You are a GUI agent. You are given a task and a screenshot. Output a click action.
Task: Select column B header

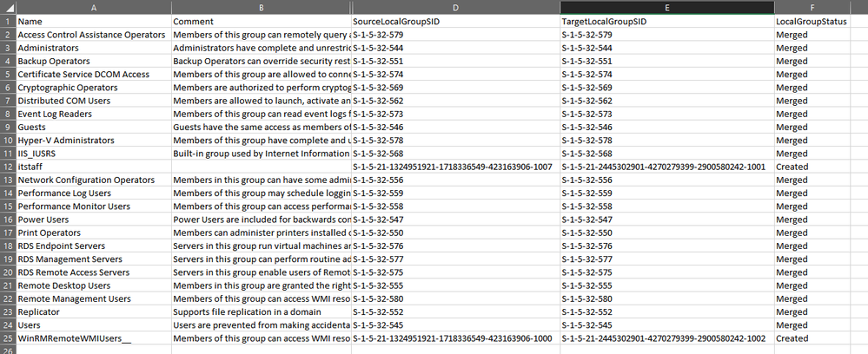click(261, 7)
